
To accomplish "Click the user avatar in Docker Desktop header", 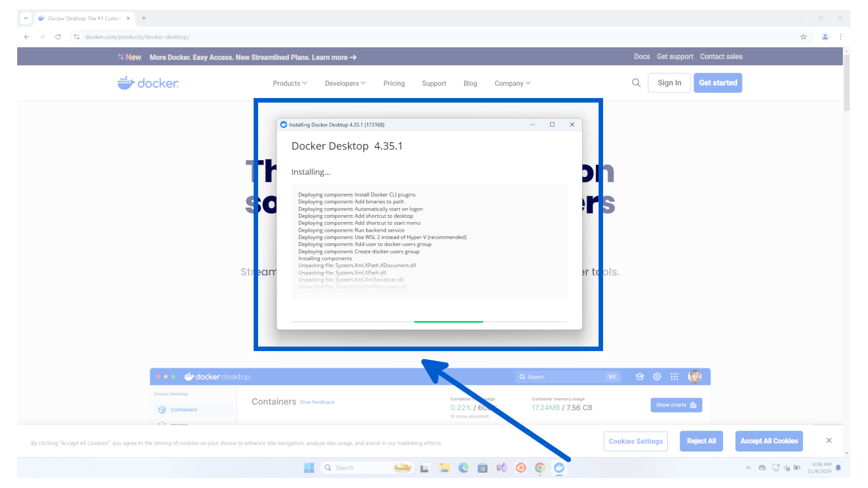I will click(x=695, y=376).
